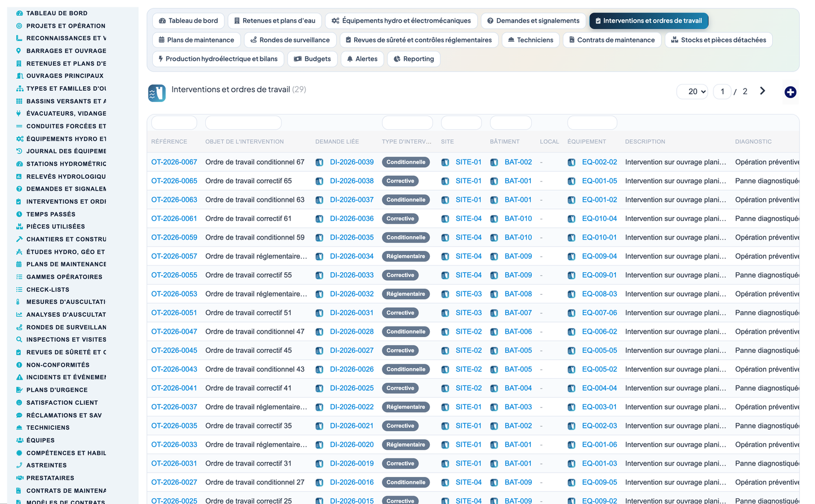Open Plans de maintenance tab
Image resolution: width=815 pixels, height=504 pixels.
click(196, 40)
